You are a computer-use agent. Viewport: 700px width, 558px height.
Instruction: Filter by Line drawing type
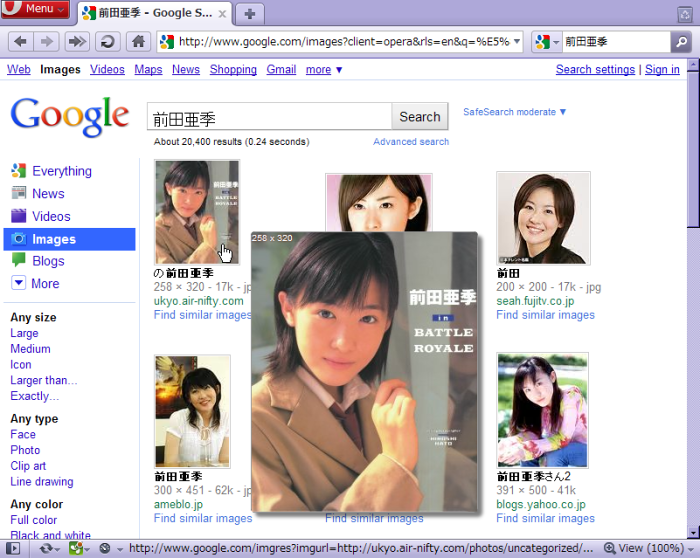tap(42, 482)
